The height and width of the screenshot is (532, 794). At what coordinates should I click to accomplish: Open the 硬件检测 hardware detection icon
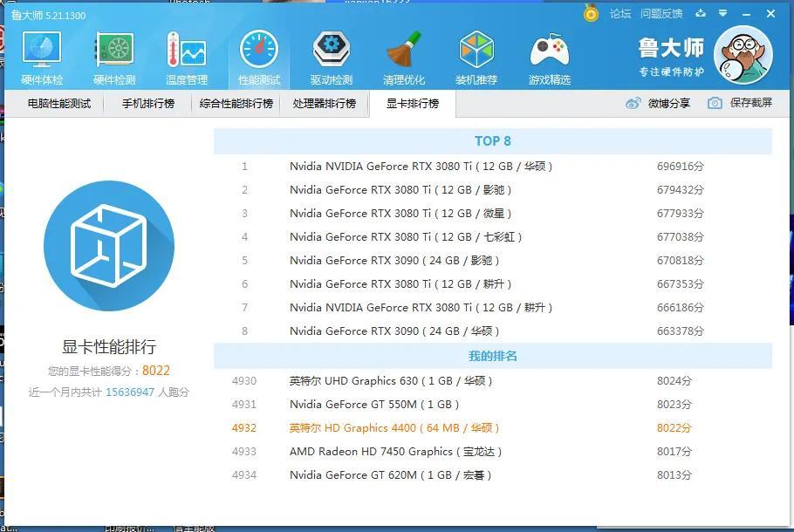[114, 58]
